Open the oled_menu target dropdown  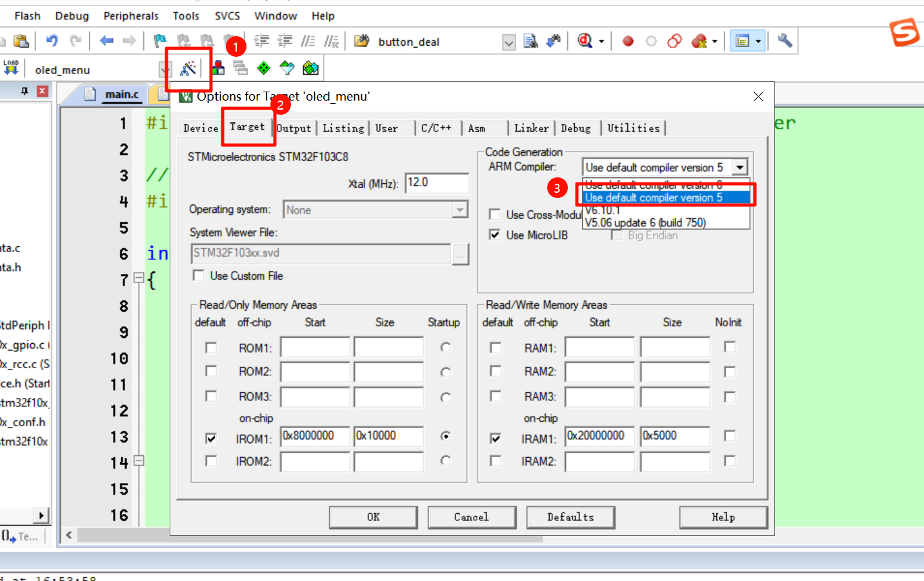pyautogui.click(x=164, y=70)
